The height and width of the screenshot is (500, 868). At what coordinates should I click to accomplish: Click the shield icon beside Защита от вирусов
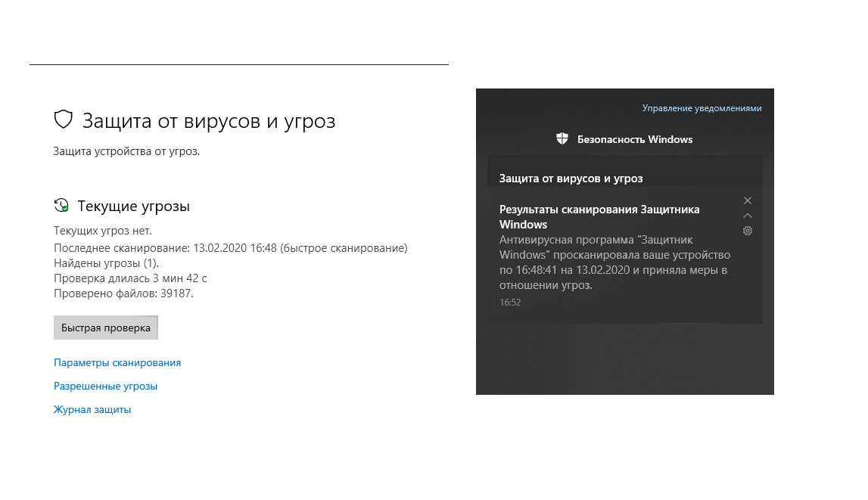click(63, 119)
